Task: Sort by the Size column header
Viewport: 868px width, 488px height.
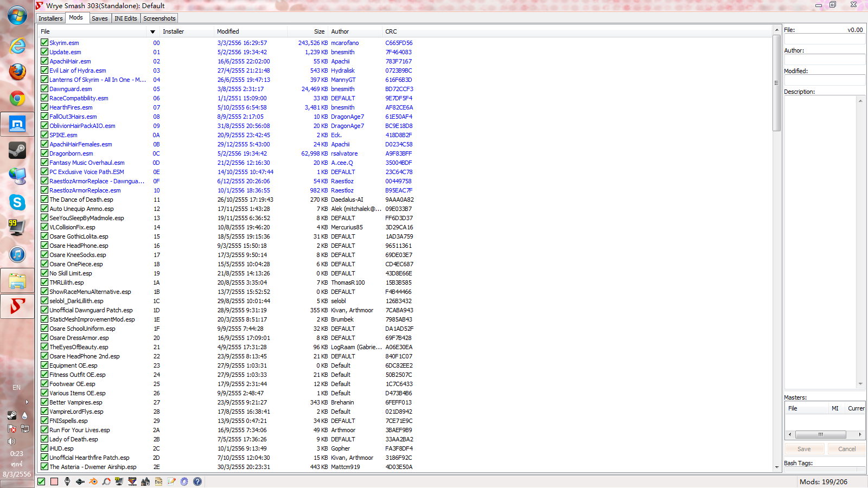Action: pos(308,31)
